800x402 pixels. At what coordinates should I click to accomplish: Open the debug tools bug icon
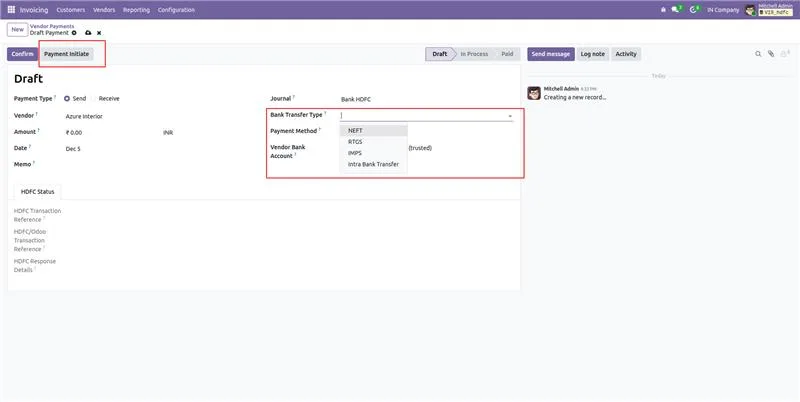663,10
